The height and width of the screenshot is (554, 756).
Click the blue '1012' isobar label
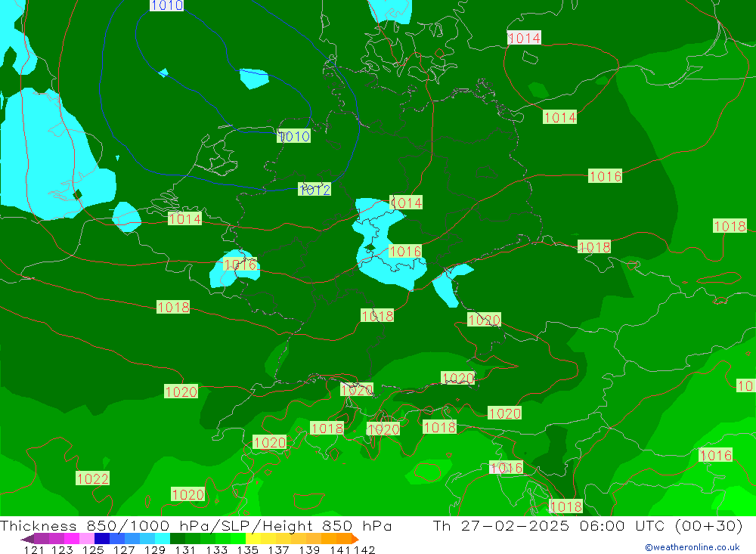(x=314, y=190)
